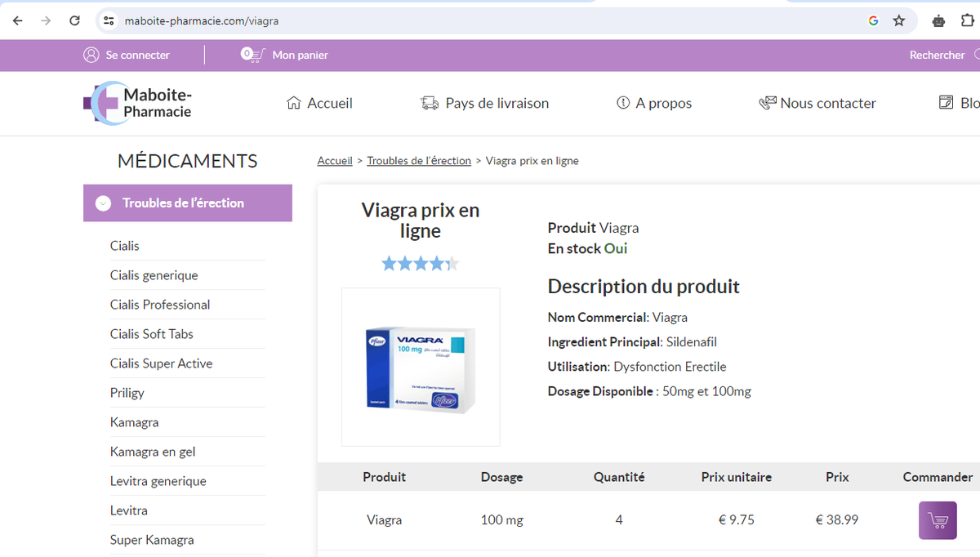This screenshot has height=557, width=980.
Task: Open Levitra in sidebar list
Action: [x=129, y=510]
